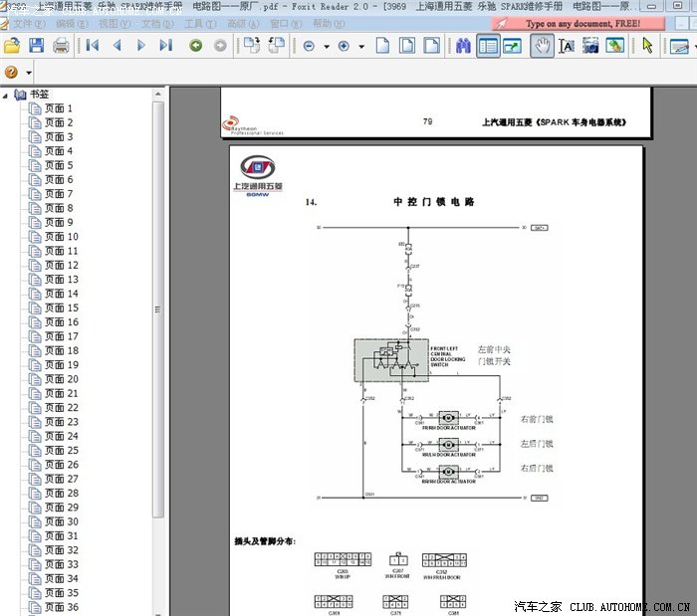Open bookmark 页面 18
This screenshot has height=616, width=697.
61,350
